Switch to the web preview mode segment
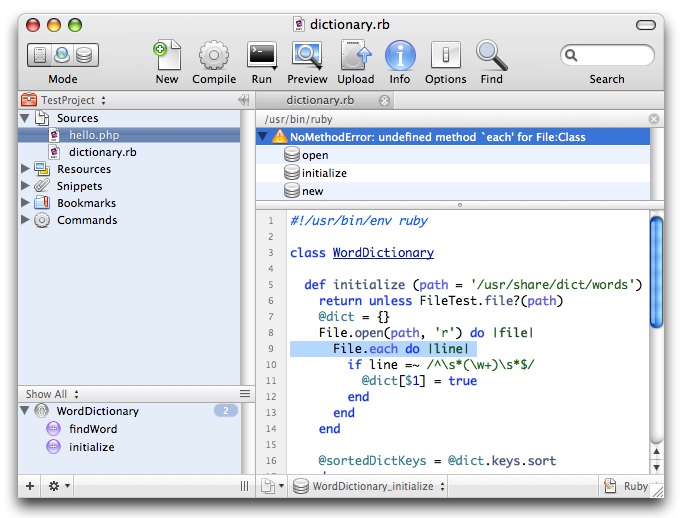 [x=62, y=55]
